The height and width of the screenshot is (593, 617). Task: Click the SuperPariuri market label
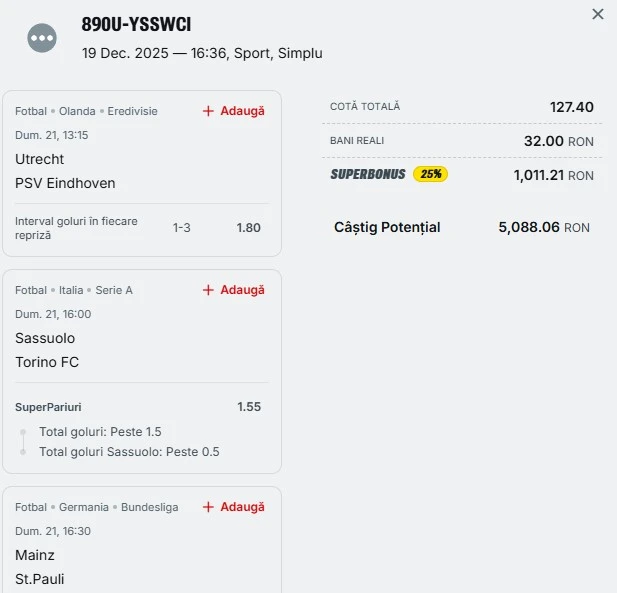click(48, 407)
